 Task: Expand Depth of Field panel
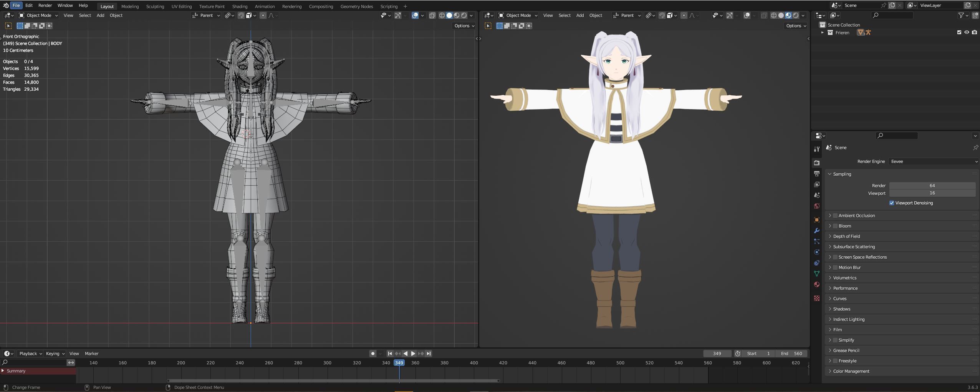(x=830, y=236)
